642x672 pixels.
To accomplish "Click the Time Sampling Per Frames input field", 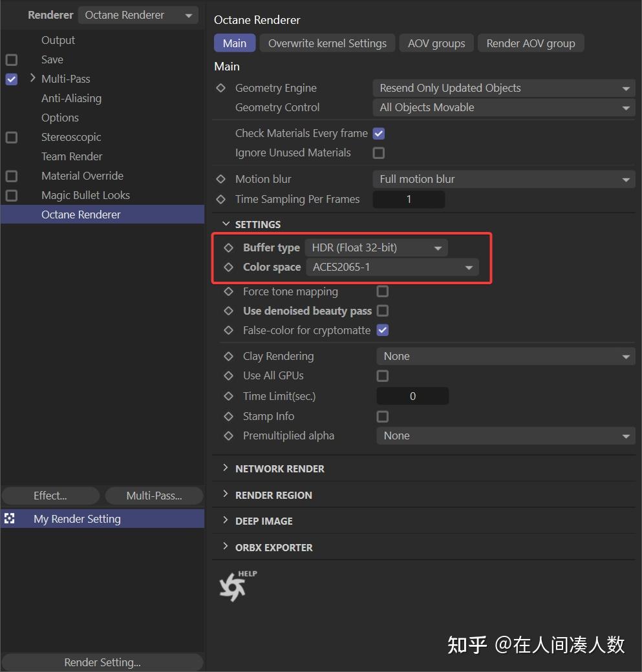I will (409, 199).
